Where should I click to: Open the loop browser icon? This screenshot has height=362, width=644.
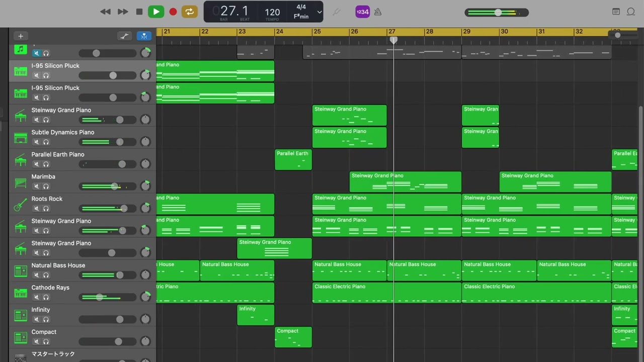[x=631, y=12]
